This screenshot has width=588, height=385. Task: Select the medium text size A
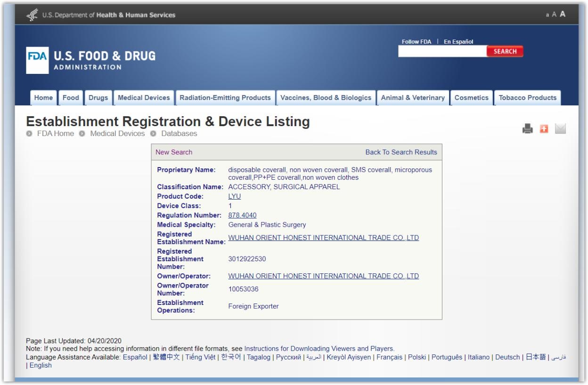coord(554,15)
